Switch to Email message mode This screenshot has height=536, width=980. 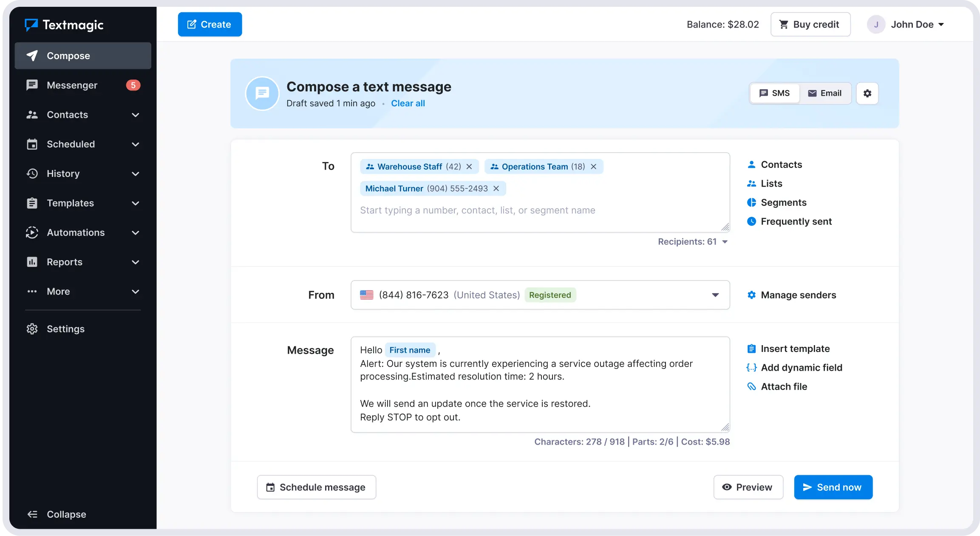(824, 93)
